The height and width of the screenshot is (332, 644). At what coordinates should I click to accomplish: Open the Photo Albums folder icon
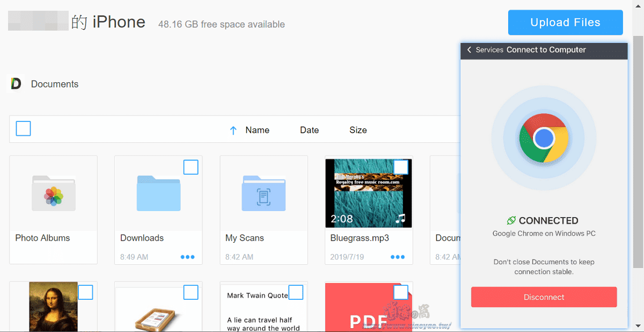coord(53,193)
